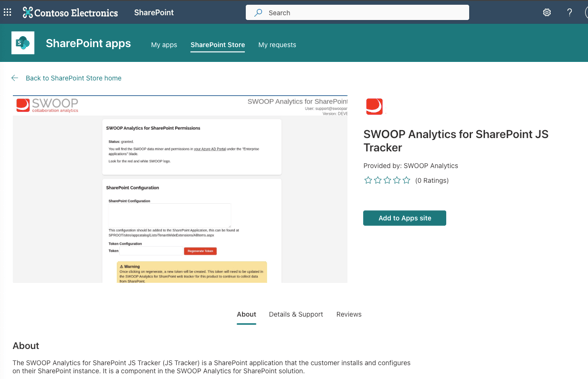588x379 pixels.
Task: Rate the app with the first star
Action: pos(368,180)
